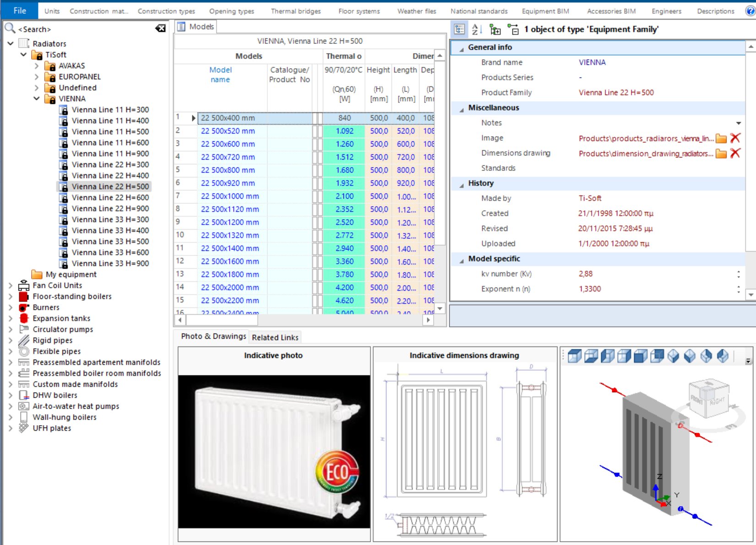Open the File menu
The image size is (756, 545).
click(18, 10)
